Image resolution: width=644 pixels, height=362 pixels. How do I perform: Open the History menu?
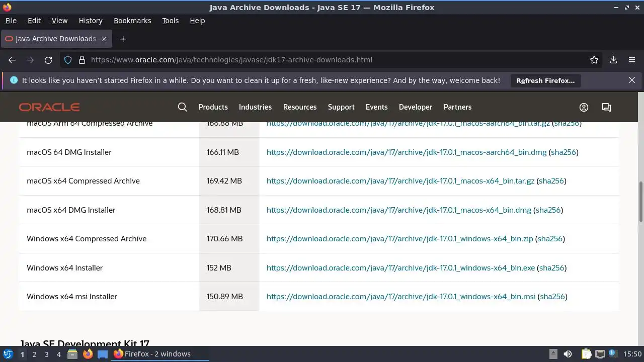click(x=91, y=21)
